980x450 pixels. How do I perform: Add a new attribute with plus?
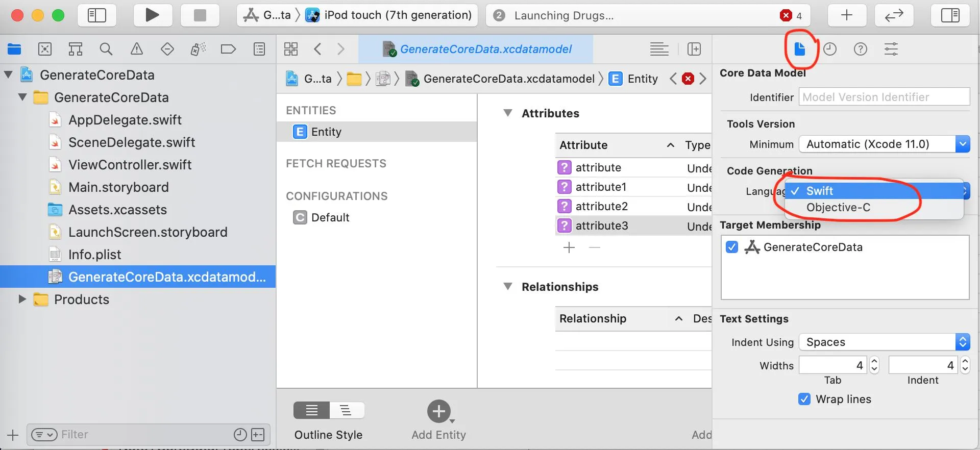569,247
